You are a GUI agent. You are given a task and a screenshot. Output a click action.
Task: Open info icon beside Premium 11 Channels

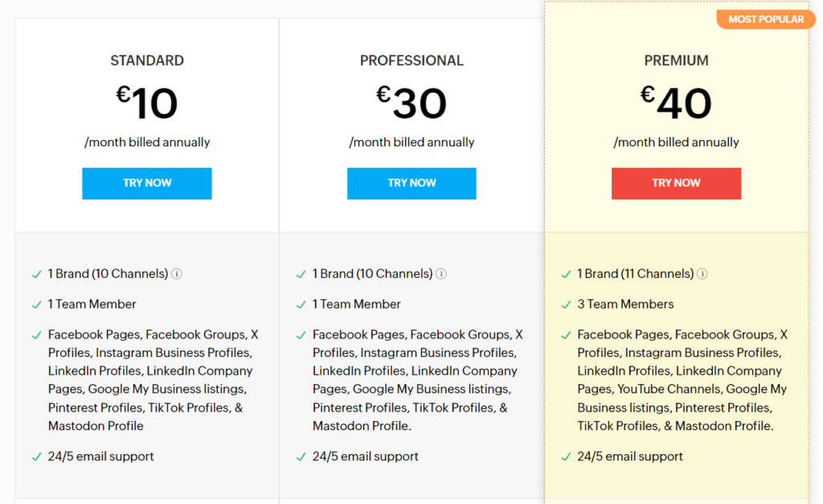702,273
